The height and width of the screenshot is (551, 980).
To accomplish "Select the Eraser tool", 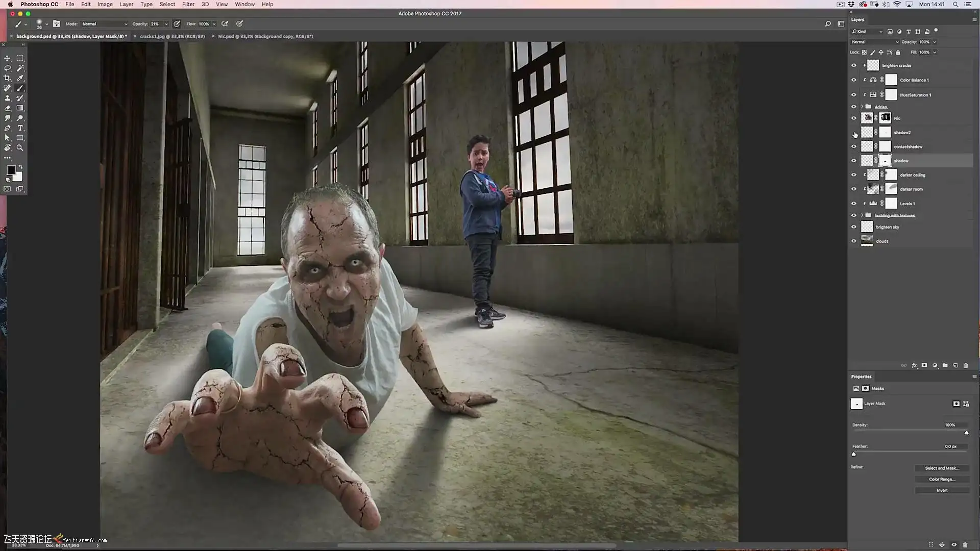I will pos(8,108).
